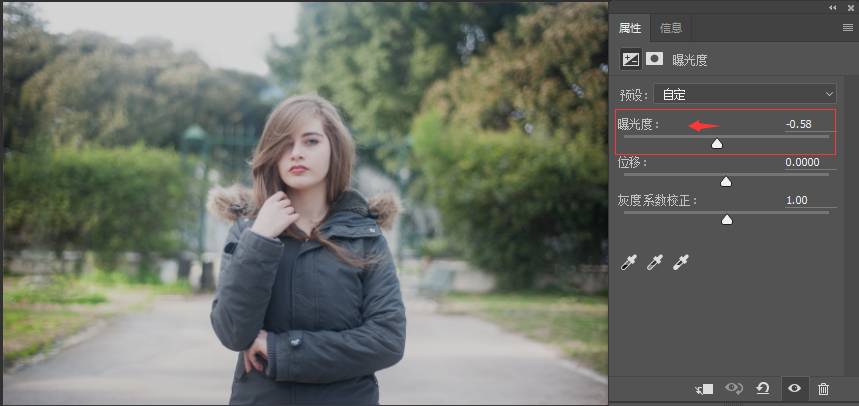859x406 pixels.
Task: Select the black point eyedropper
Action: point(628,262)
